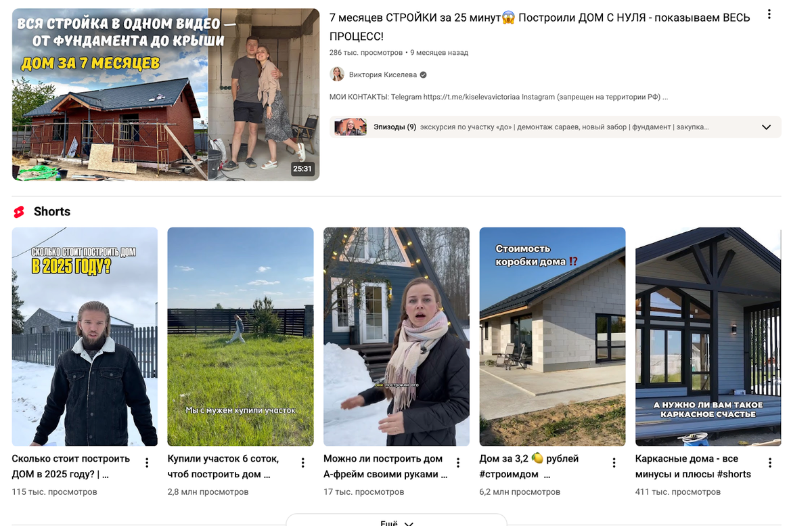Open the В 2025 ГОДУ short thumbnail
This screenshot has height=526, width=812.
click(x=85, y=336)
